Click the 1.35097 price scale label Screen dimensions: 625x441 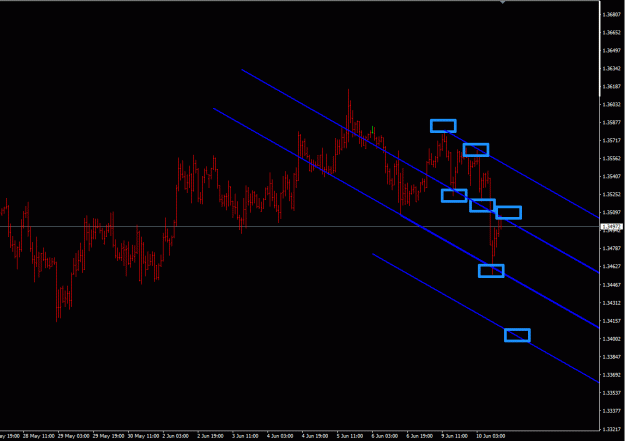612,212
